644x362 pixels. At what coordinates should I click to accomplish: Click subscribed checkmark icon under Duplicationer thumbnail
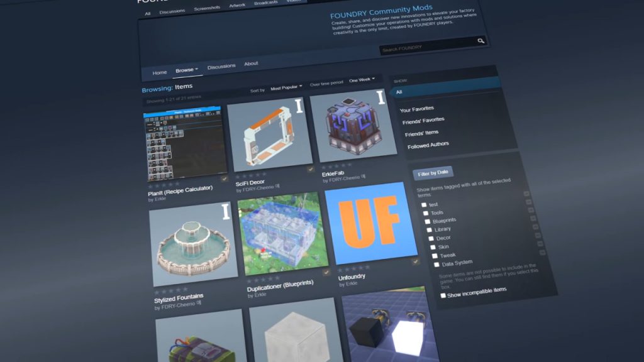pyautogui.click(x=326, y=272)
